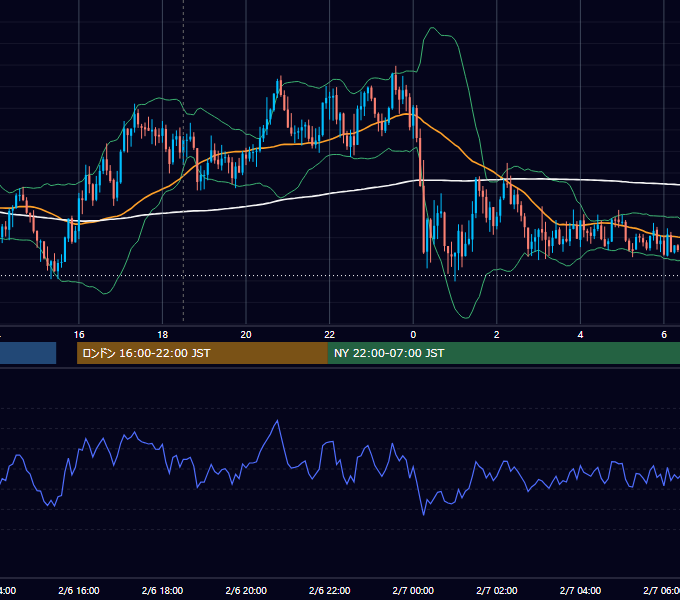Click the blue session bar before London
Viewport: 680px width, 600px height.
coord(28,353)
